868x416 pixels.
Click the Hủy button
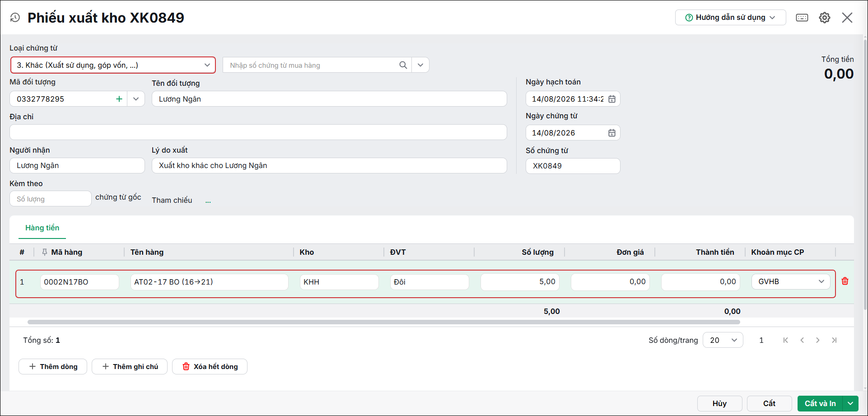[x=720, y=403]
